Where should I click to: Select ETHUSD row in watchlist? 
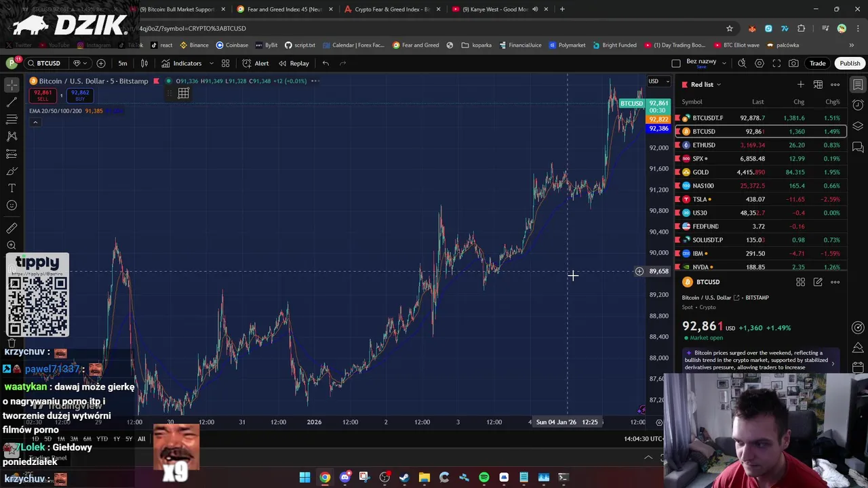point(760,145)
